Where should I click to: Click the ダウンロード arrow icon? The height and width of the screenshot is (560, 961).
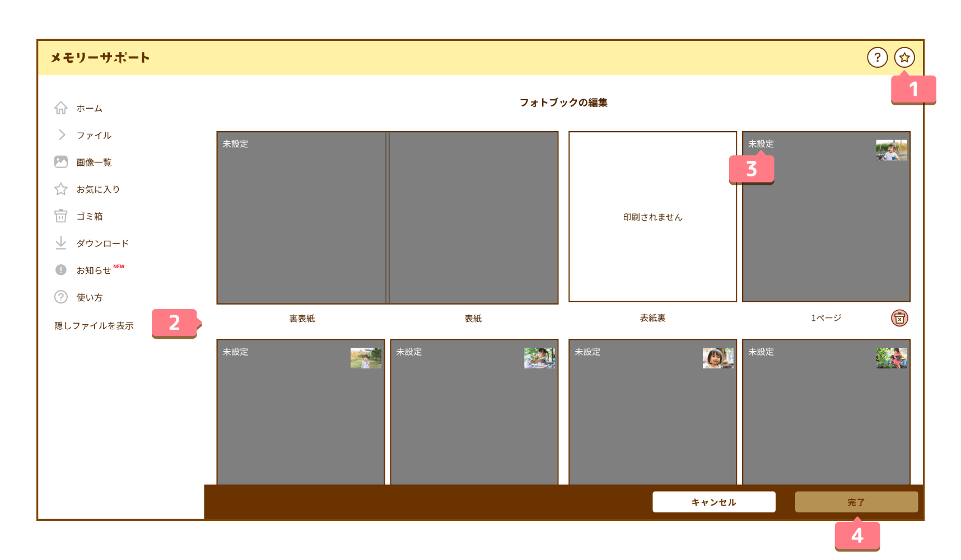(61, 243)
